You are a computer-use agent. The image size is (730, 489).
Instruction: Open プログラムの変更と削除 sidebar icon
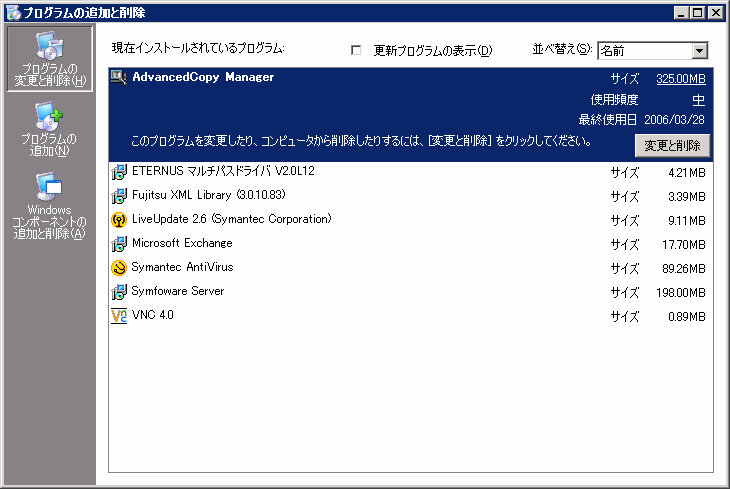(x=49, y=59)
